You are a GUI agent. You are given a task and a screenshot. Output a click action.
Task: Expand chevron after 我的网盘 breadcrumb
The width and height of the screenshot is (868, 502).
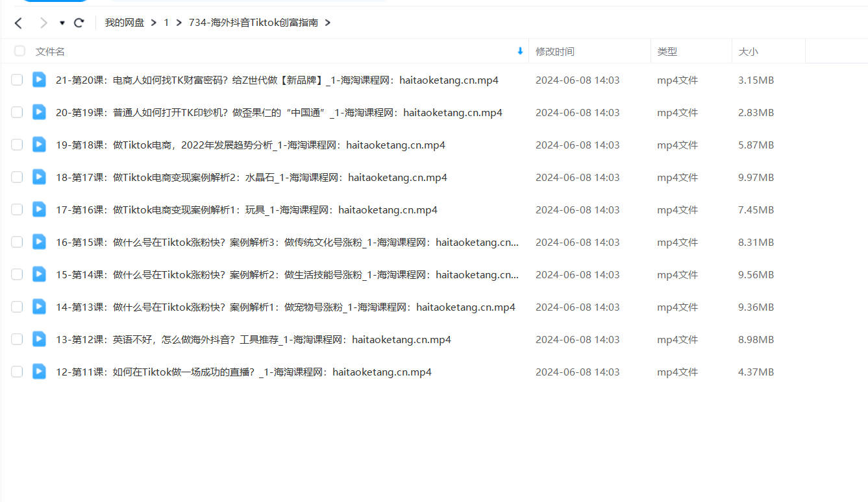154,23
